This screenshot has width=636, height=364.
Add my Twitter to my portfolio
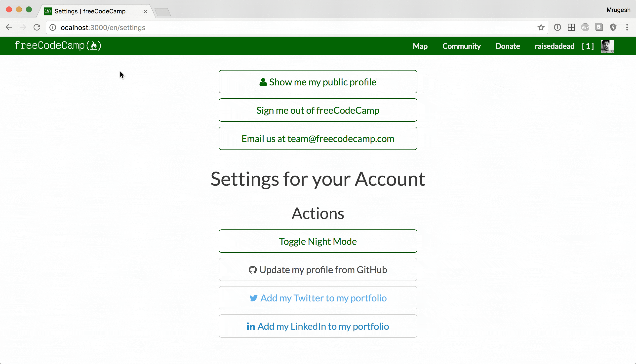coord(318,298)
